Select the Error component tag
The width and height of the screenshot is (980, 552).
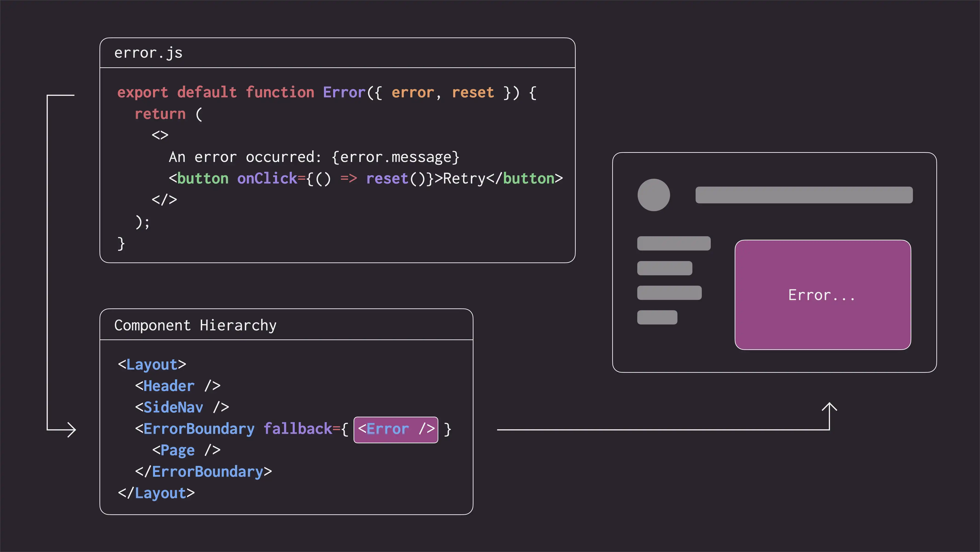pyautogui.click(x=395, y=429)
